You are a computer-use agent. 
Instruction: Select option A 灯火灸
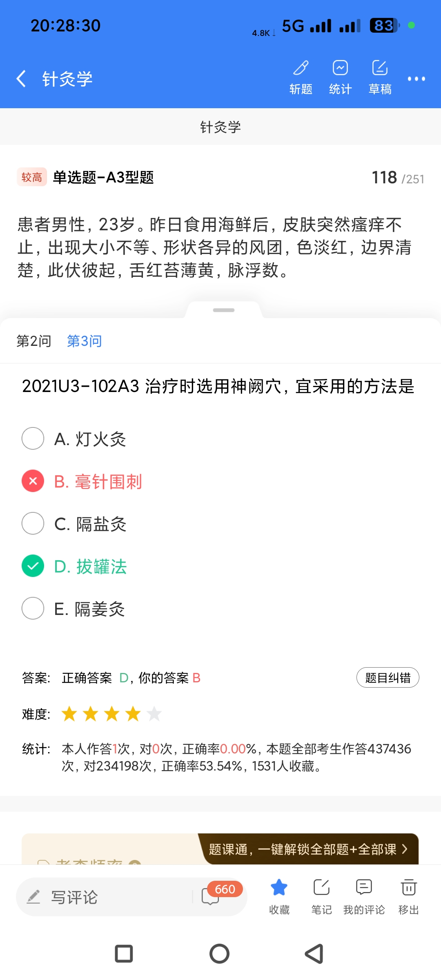[33, 439]
